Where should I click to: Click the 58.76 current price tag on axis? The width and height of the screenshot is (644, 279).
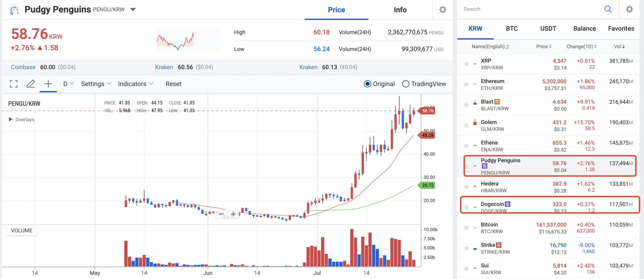[426, 111]
